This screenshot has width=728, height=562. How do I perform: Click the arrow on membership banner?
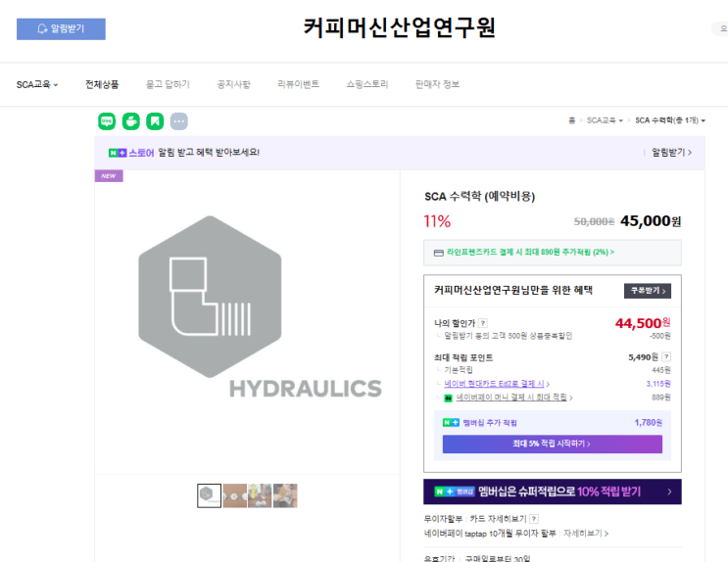(669, 492)
